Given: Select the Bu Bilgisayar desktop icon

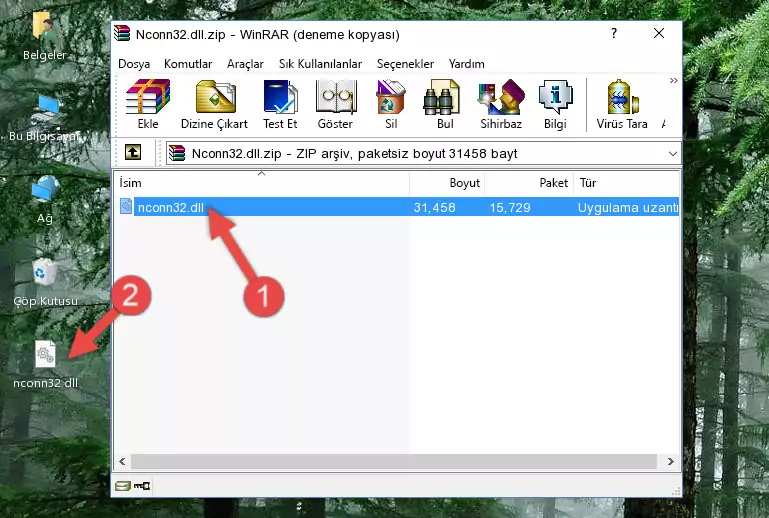Looking at the screenshot, I should click(x=44, y=119).
